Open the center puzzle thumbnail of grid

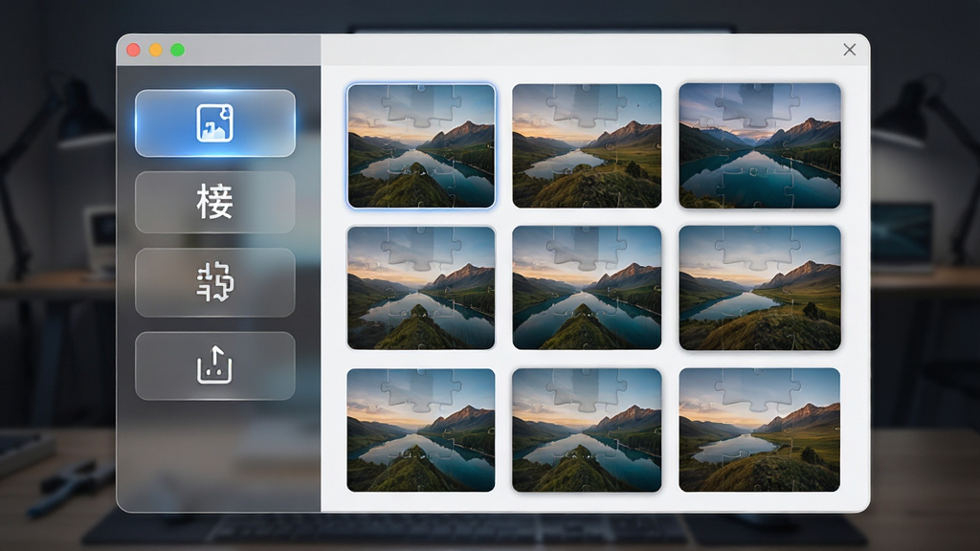[x=587, y=287]
